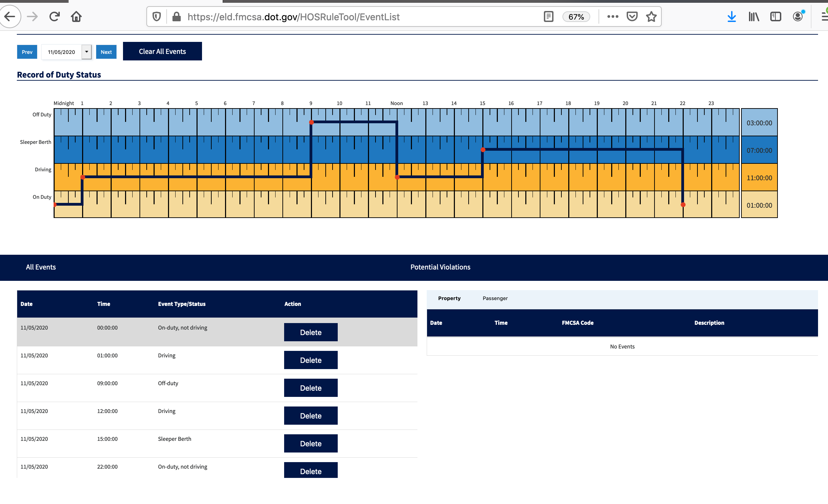
Task: Select the Property violations tab
Action: pos(449,298)
